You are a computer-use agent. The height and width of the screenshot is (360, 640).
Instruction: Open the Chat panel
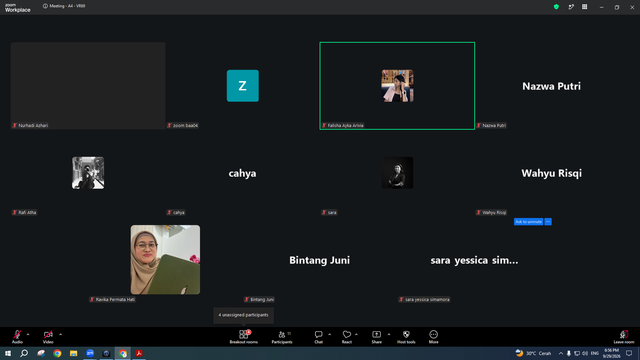click(x=318, y=337)
